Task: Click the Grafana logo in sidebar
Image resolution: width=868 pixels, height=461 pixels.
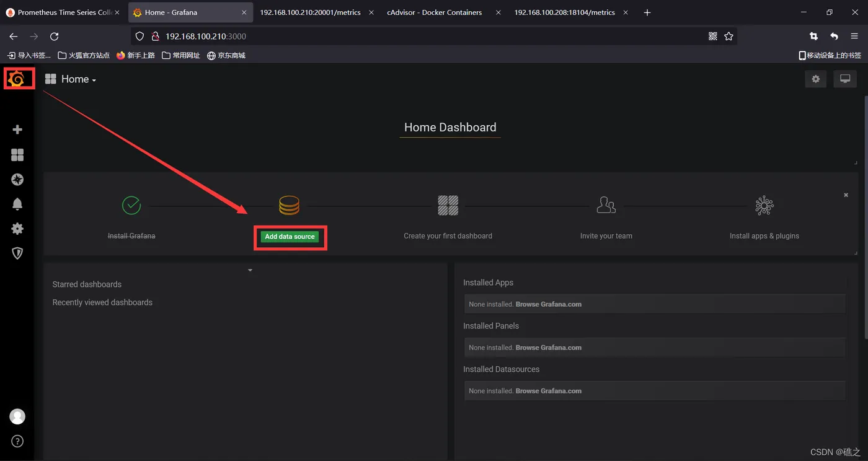Action: (17, 79)
